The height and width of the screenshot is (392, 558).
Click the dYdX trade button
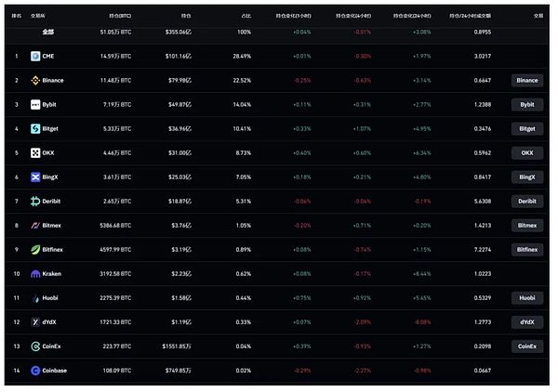point(527,322)
